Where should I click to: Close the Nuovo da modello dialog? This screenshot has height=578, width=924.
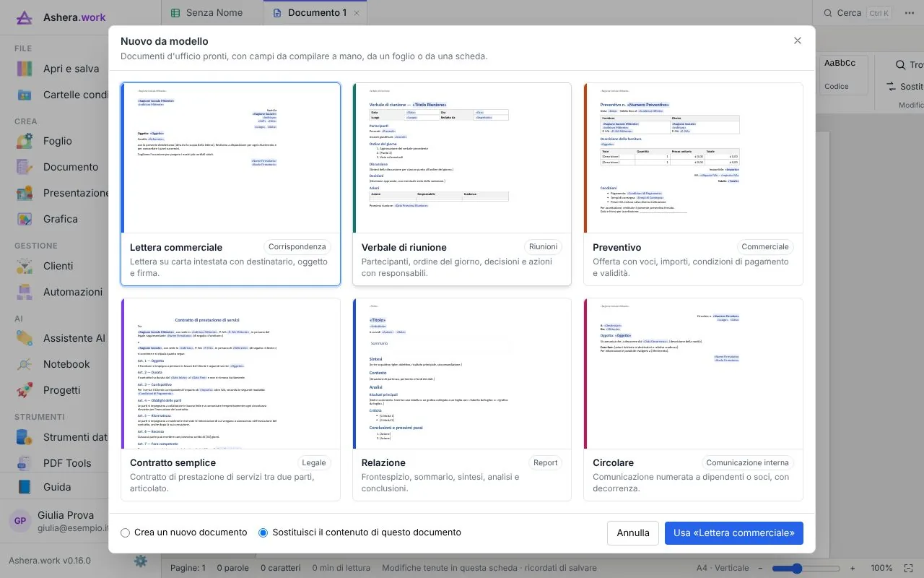(798, 40)
